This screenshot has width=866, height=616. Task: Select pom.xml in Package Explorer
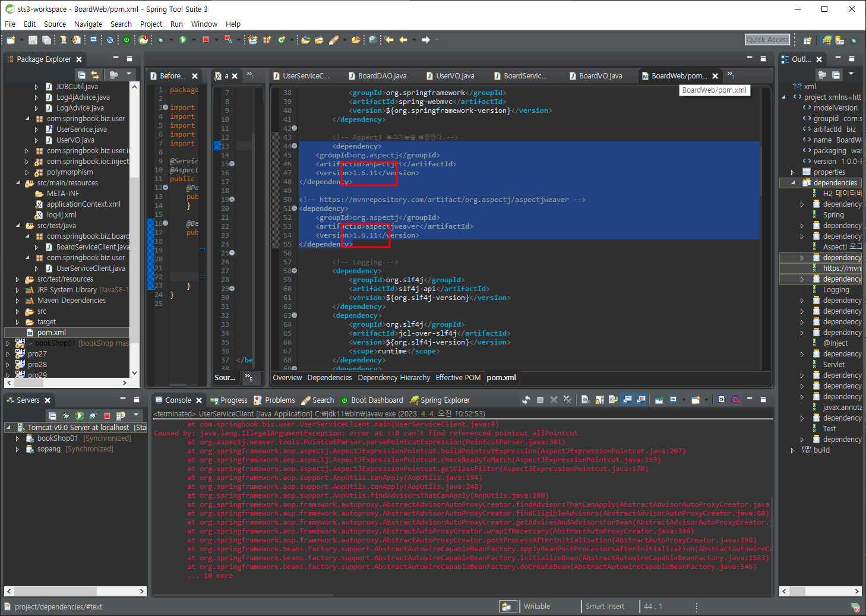[x=52, y=333]
